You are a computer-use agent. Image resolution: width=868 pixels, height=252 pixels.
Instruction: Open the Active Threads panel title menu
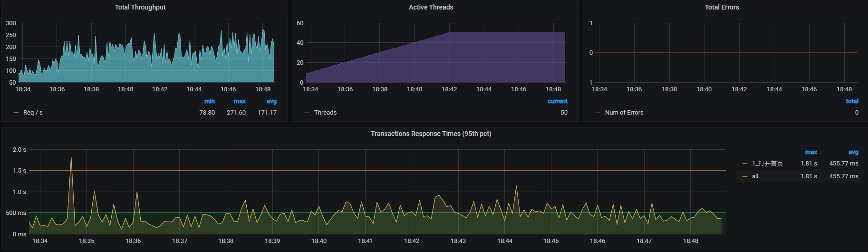[431, 7]
